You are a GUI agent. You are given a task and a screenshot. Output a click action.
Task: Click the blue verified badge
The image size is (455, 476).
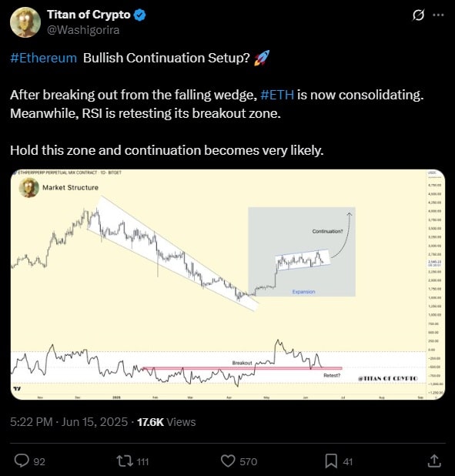139,15
